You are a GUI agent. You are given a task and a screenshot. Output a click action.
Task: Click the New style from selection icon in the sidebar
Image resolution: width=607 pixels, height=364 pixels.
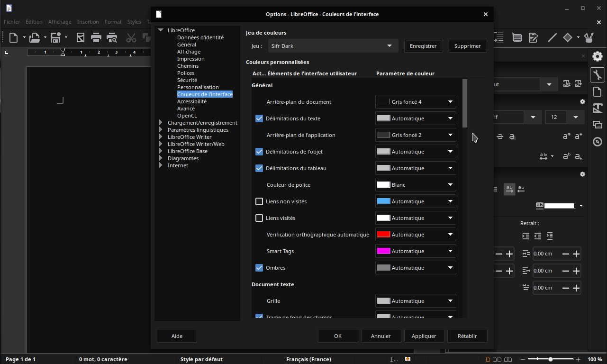pyautogui.click(x=578, y=84)
